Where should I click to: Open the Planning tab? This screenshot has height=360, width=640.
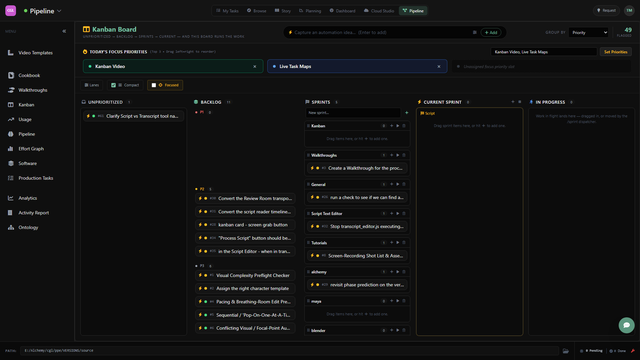(310, 11)
